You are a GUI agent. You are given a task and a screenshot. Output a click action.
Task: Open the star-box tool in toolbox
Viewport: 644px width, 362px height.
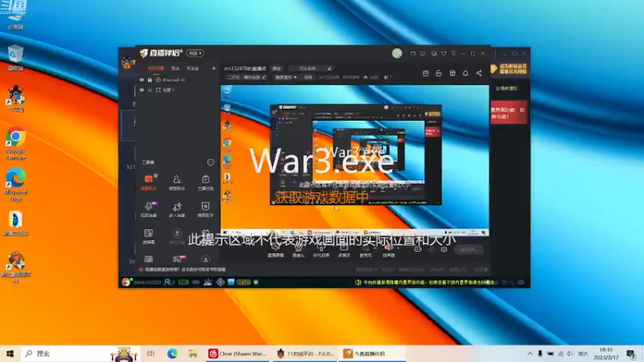[x=205, y=209]
